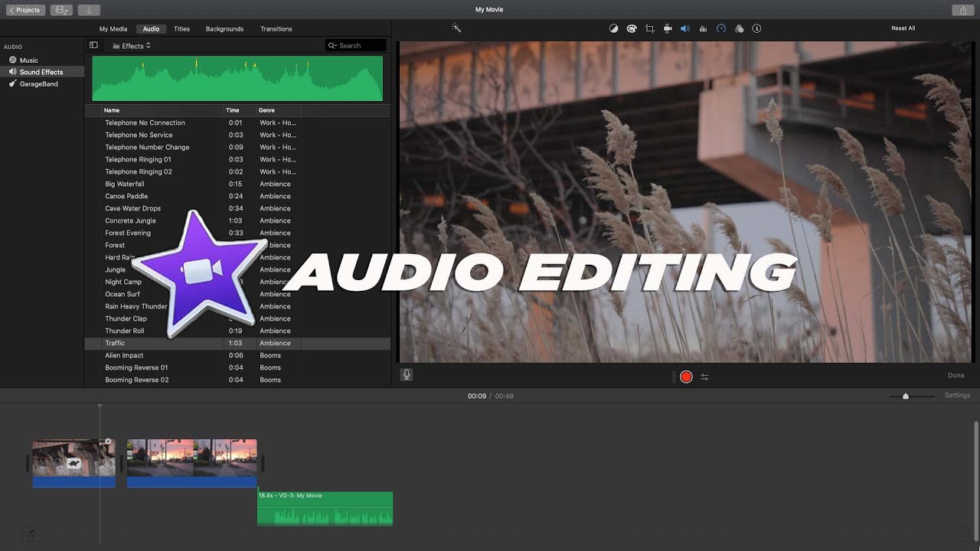Screen dimensions: 980x551
Task: Open the Volume speaker tool
Action: pos(685,28)
